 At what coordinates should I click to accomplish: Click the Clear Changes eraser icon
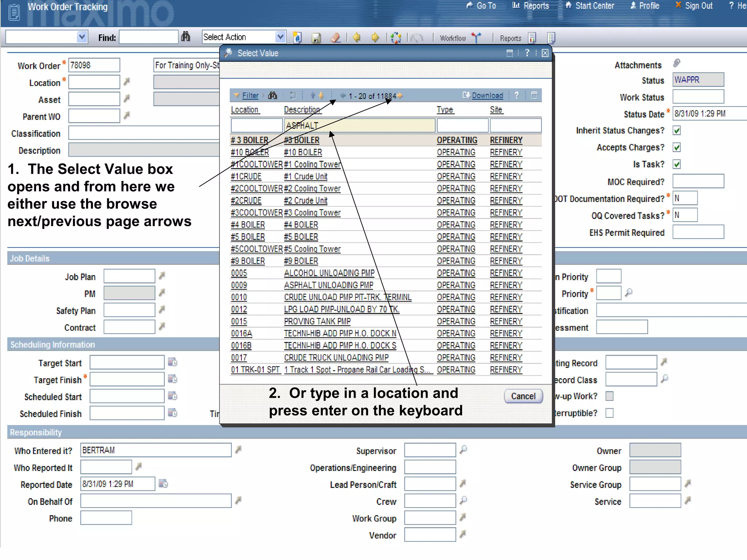pos(336,38)
